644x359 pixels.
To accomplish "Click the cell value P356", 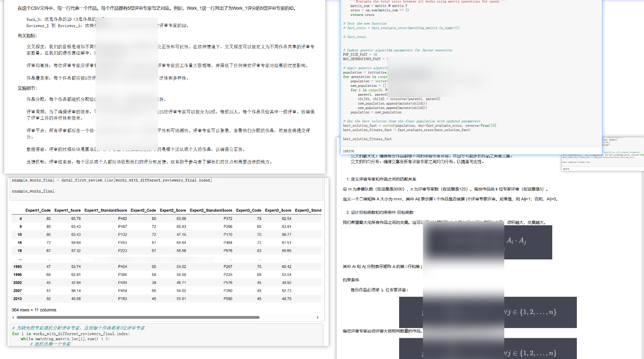I will tap(228, 227).
